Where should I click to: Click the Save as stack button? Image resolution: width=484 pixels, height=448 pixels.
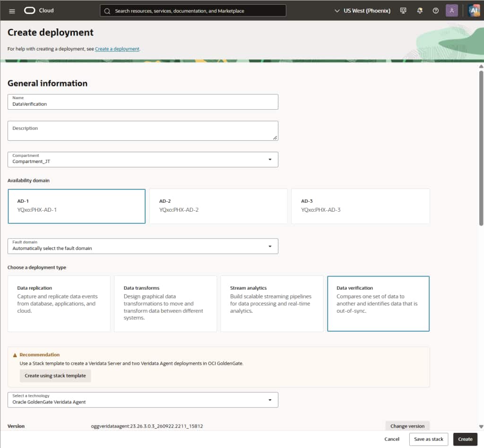428,439
